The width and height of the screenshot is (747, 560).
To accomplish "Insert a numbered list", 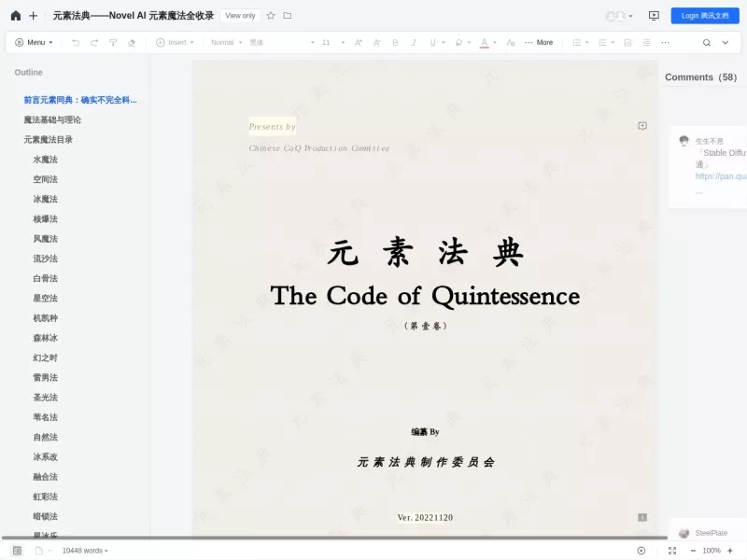I will 602,42.
